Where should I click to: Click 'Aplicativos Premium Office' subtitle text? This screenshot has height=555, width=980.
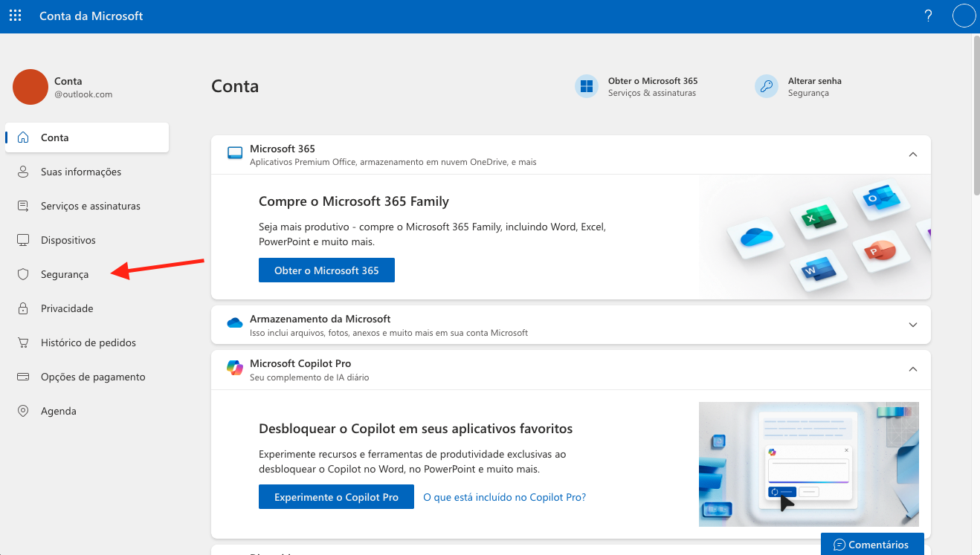click(x=393, y=162)
